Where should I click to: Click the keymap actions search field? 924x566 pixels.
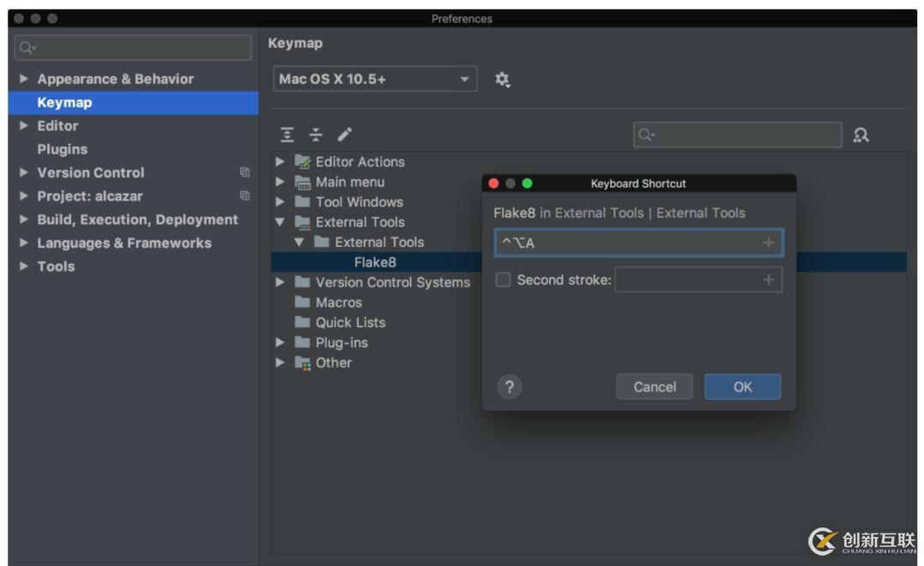coord(738,135)
